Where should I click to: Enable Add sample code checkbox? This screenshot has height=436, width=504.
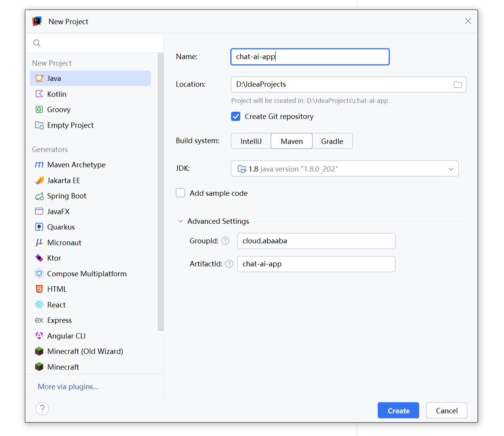point(180,193)
